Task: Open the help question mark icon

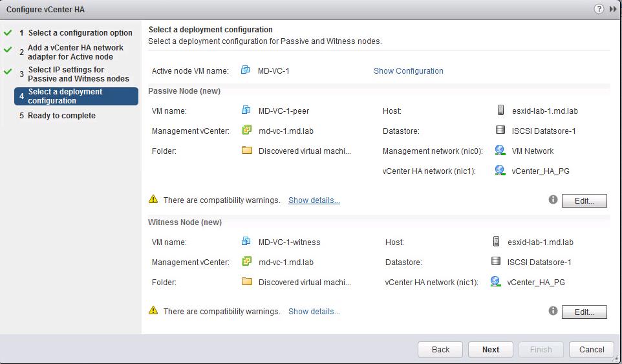Action: (599, 8)
